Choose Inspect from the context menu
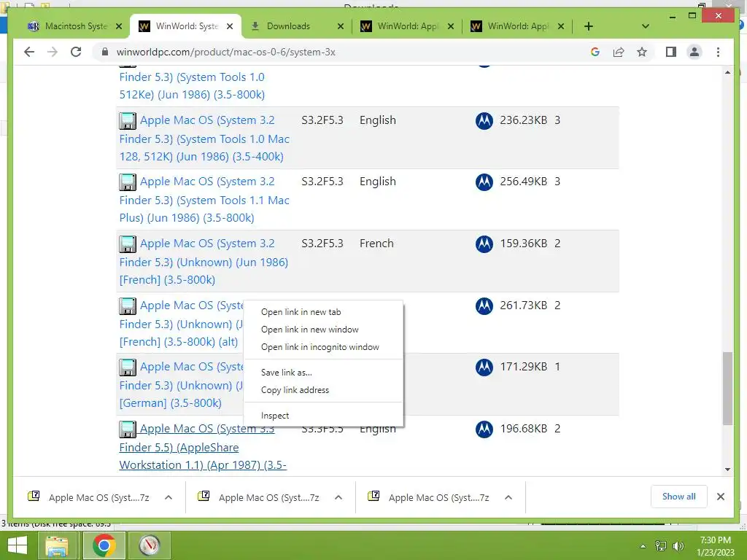The image size is (747, 560). click(x=323, y=416)
